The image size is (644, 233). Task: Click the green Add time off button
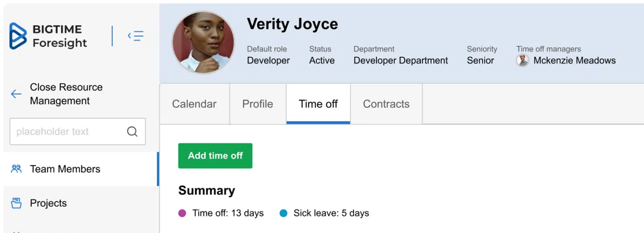click(215, 156)
